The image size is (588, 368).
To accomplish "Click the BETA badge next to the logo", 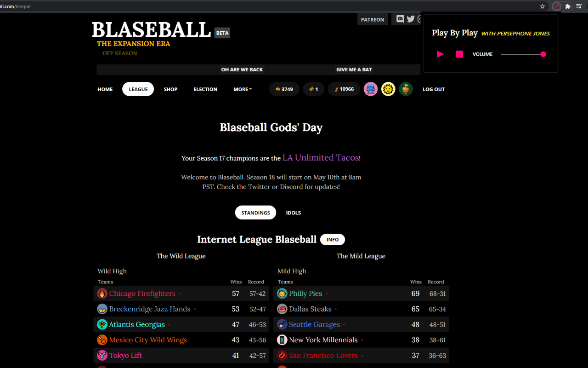I will pyautogui.click(x=222, y=33).
